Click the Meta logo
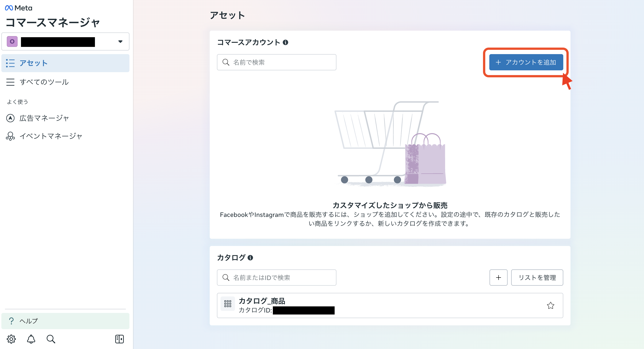This screenshot has height=349, width=644. (x=18, y=8)
